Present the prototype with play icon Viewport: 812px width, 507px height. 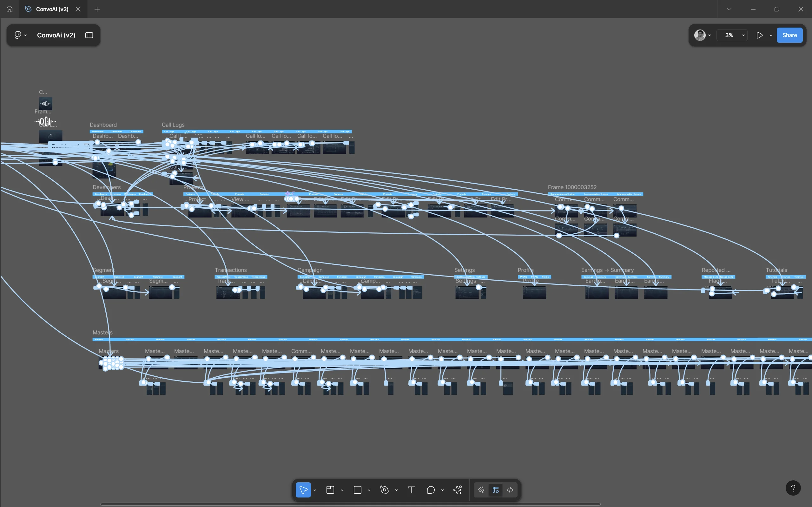[760, 35]
